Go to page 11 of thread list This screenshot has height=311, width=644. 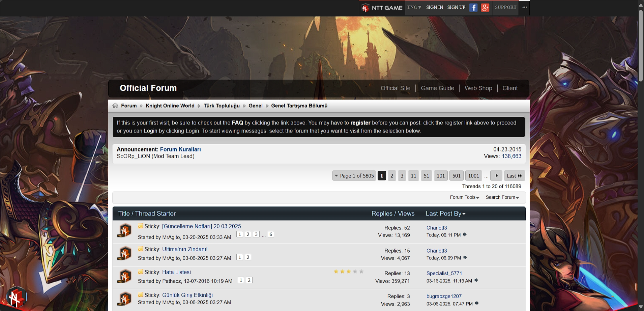pos(413,176)
